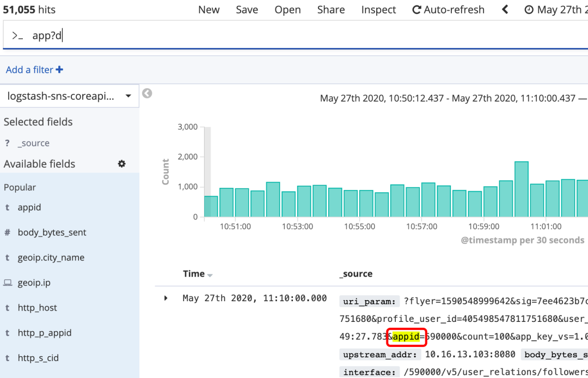
Task: Collapse the sidebar with the left arrow circle
Action: pos(147,94)
